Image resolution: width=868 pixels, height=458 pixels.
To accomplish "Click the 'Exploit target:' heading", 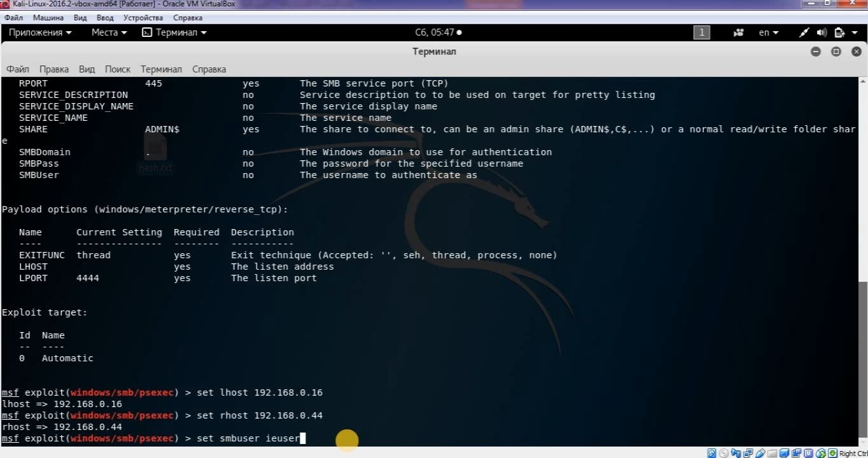I will pyautogui.click(x=45, y=312).
